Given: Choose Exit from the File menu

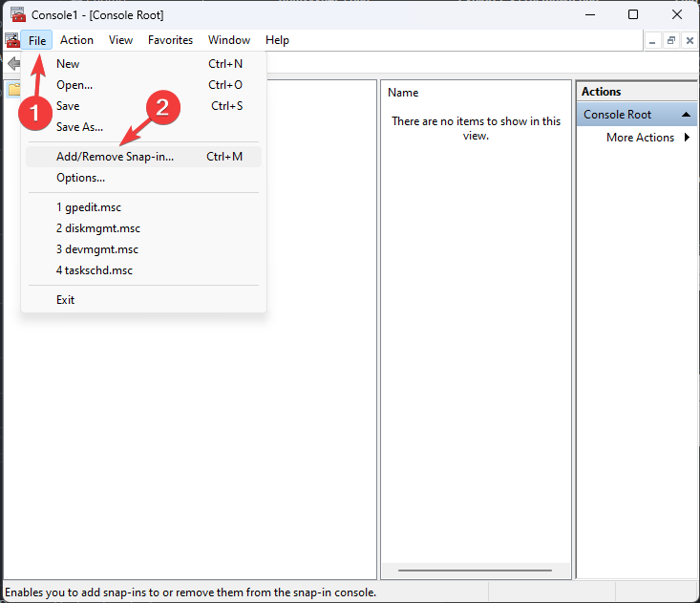Looking at the screenshot, I should (x=143, y=300).
